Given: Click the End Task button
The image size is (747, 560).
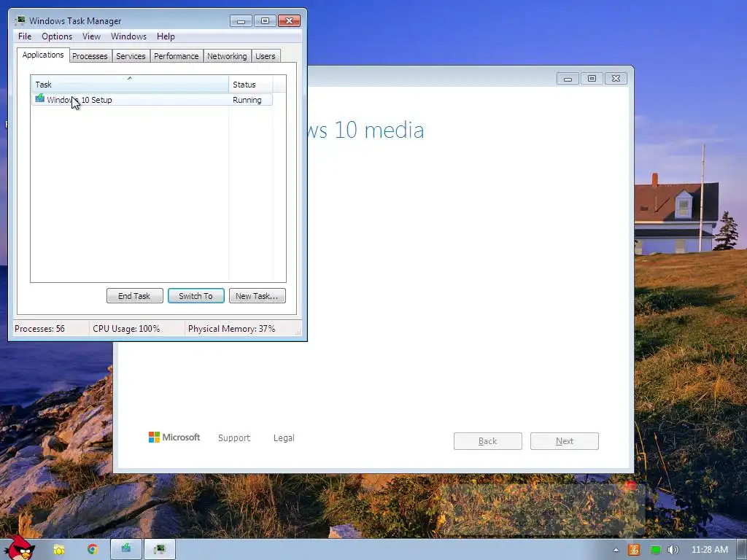Looking at the screenshot, I should pyautogui.click(x=134, y=296).
